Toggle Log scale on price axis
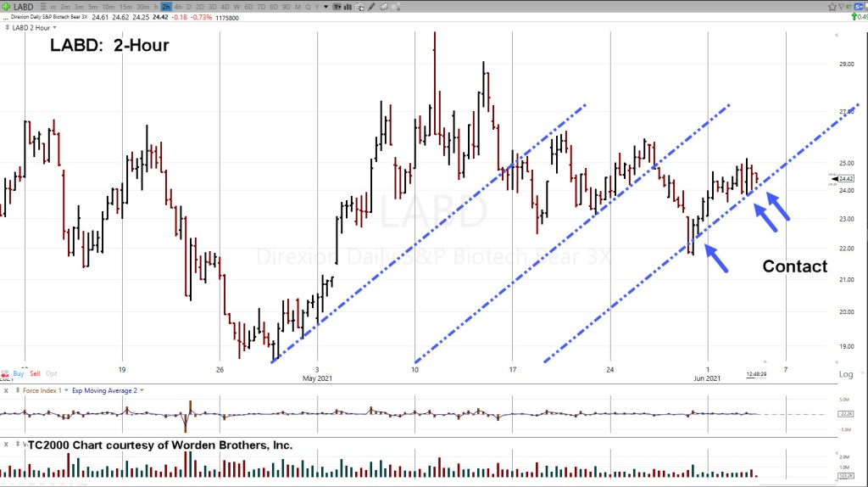 [845, 374]
